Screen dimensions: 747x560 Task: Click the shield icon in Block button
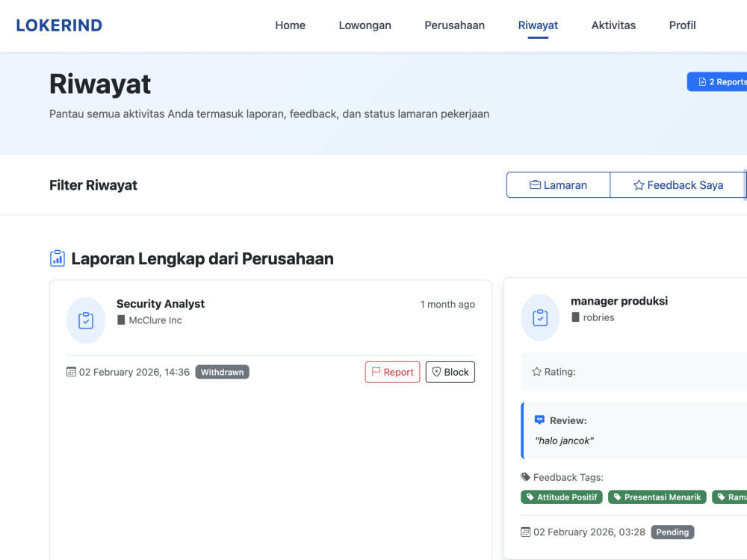click(x=436, y=372)
